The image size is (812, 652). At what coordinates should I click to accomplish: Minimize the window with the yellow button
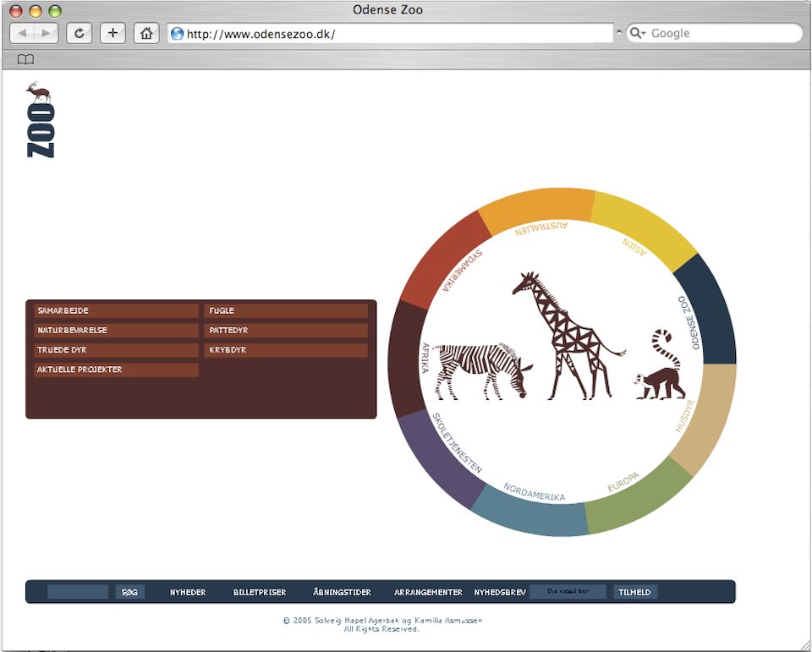(x=36, y=10)
